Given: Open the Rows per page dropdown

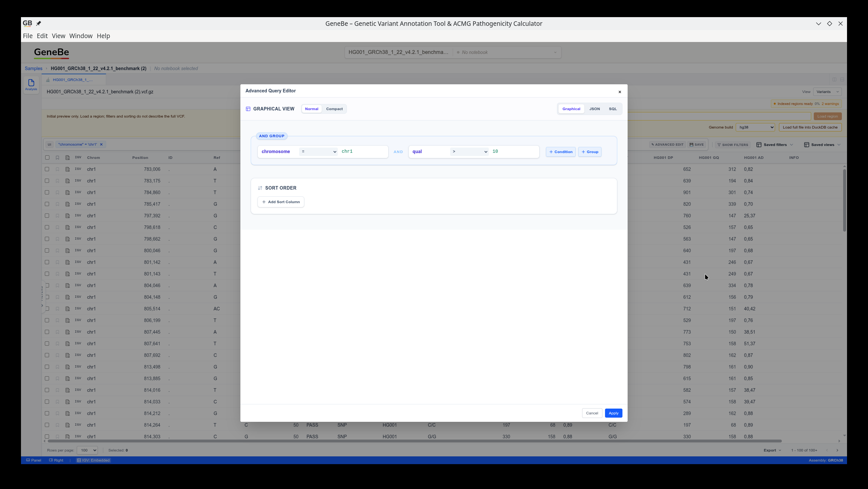Looking at the screenshot, I should coord(87,450).
